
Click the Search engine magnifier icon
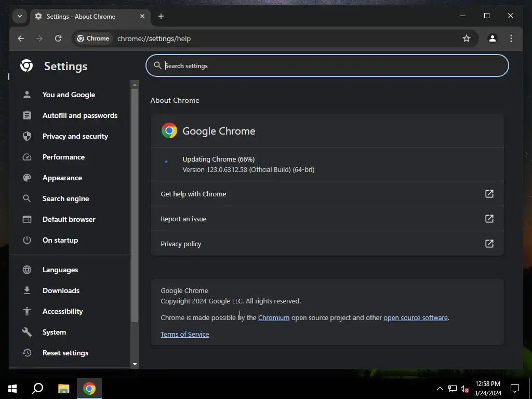click(27, 198)
